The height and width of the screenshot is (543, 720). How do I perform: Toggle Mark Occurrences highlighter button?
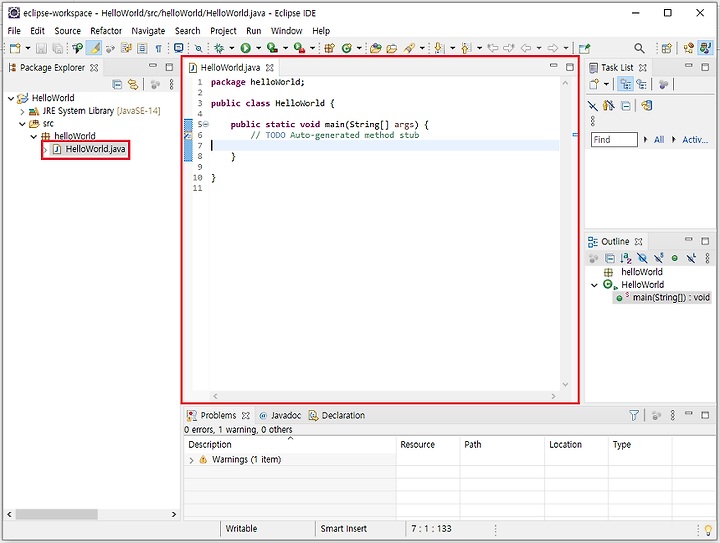coord(94,48)
